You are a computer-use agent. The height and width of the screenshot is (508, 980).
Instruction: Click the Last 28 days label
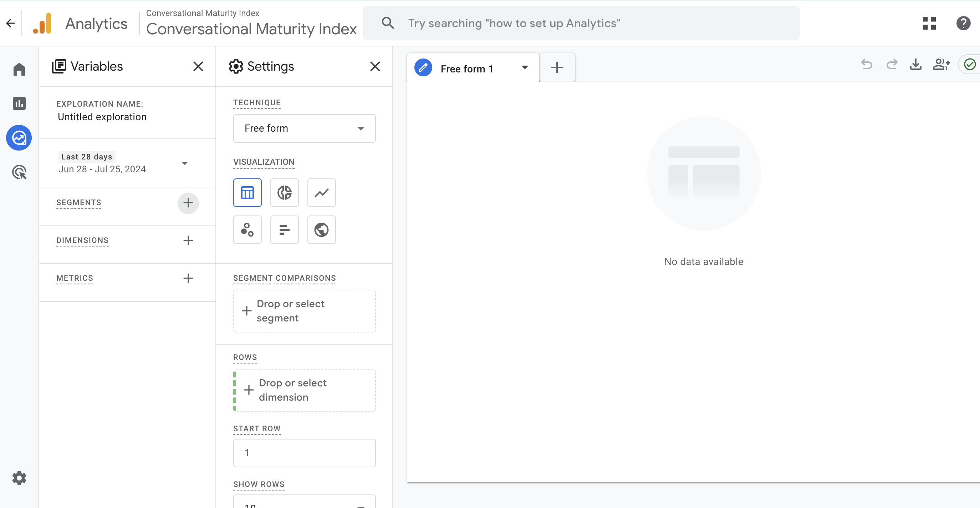tap(87, 157)
